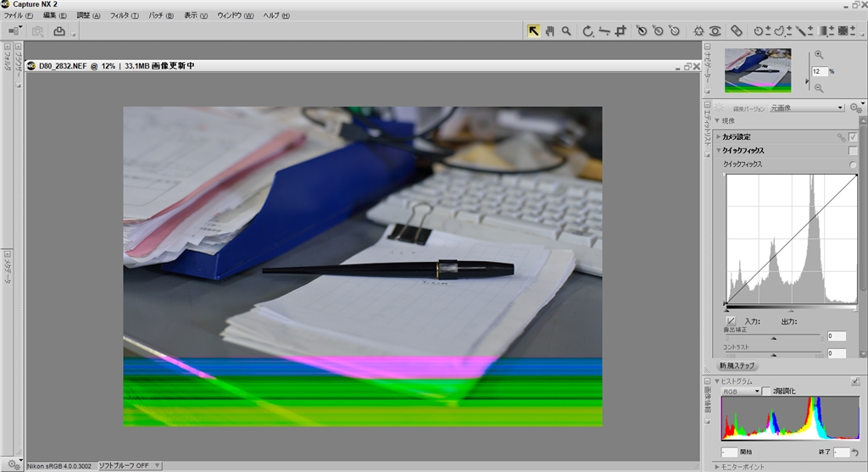Select the hand pan tool

coord(549,31)
